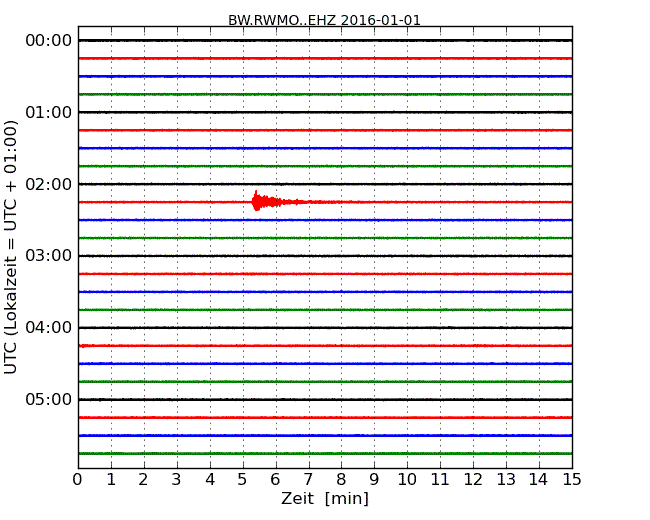650x520 pixels.
Task: Click the lowest green trace in the plot
Action: [x=325, y=454]
